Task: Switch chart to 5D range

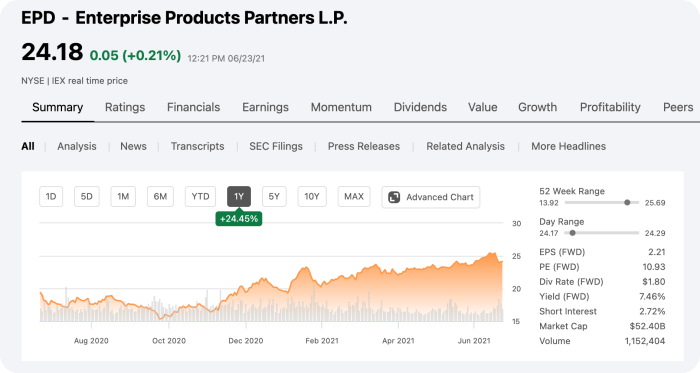Action: pyautogui.click(x=87, y=197)
